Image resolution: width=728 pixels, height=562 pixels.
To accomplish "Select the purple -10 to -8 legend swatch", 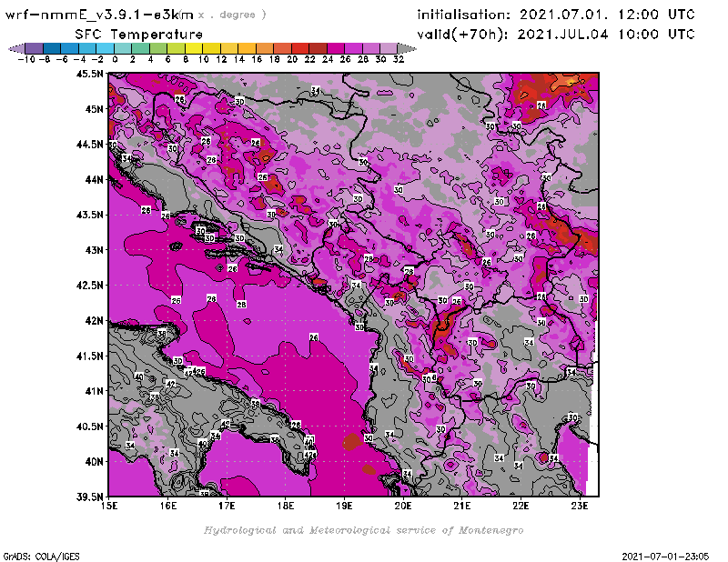I will pos(34,49).
